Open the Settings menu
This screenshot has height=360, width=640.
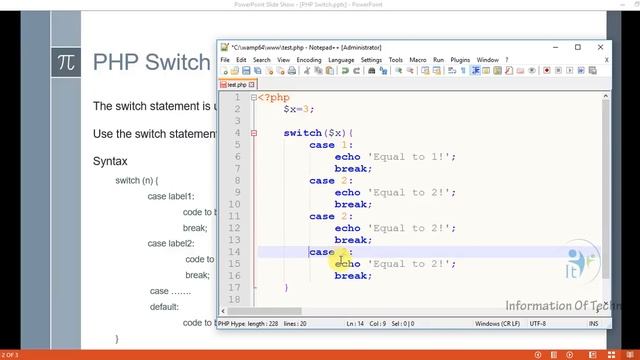click(x=371, y=60)
